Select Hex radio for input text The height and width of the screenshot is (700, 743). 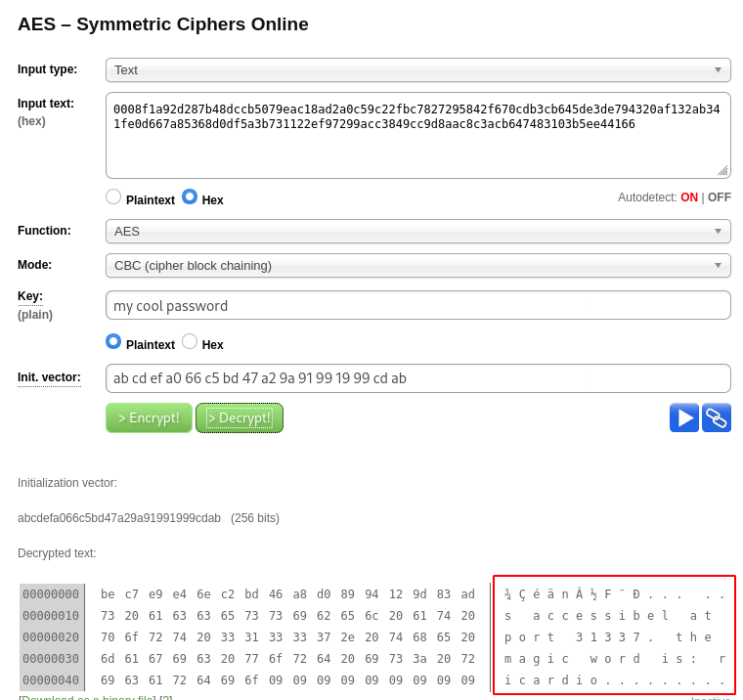pos(190,197)
